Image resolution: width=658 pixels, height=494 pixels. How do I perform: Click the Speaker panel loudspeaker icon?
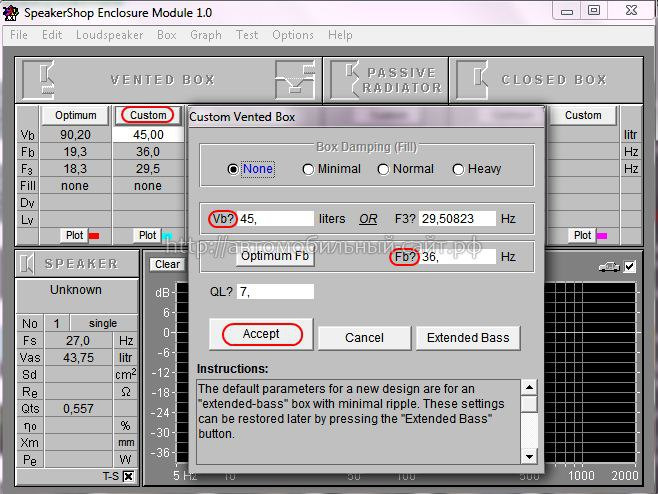27,264
